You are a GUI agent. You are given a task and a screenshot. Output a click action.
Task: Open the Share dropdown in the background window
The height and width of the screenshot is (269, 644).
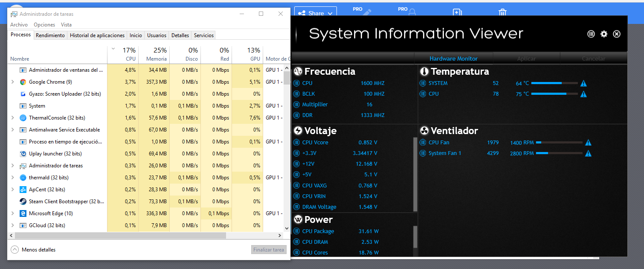point(316,13)
